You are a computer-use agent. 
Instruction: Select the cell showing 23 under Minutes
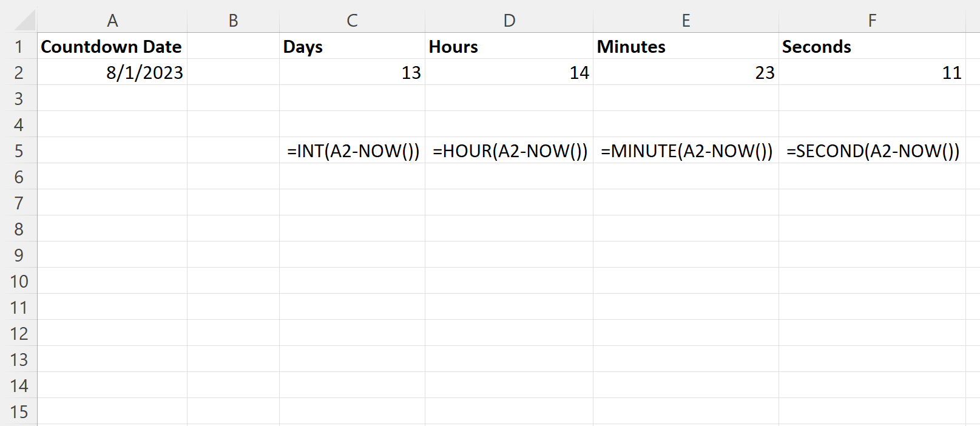[x=686, y=72]
